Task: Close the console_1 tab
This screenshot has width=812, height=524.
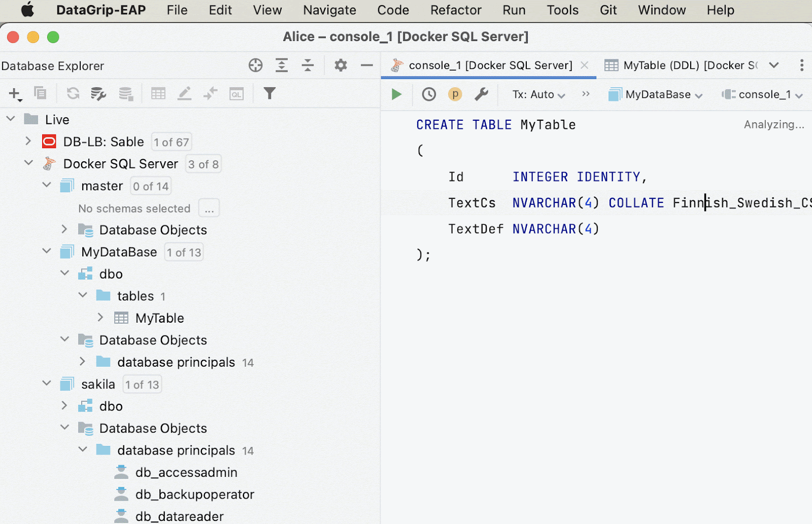Action: 585,65
